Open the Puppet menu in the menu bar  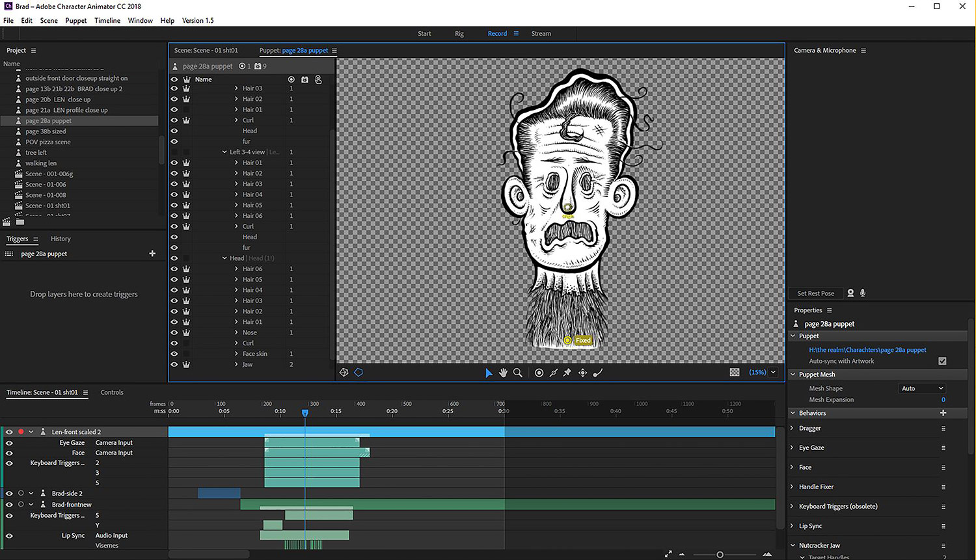[x=75, y=20]
